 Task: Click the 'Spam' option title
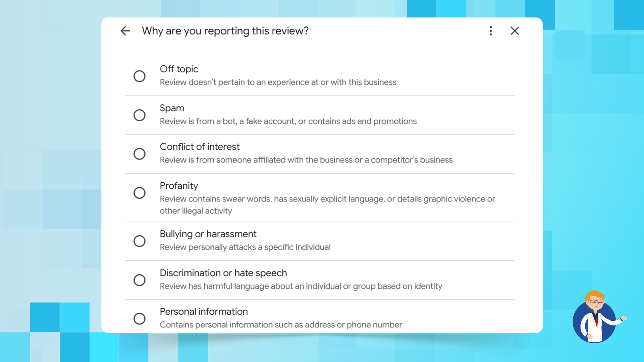(172, 108)
